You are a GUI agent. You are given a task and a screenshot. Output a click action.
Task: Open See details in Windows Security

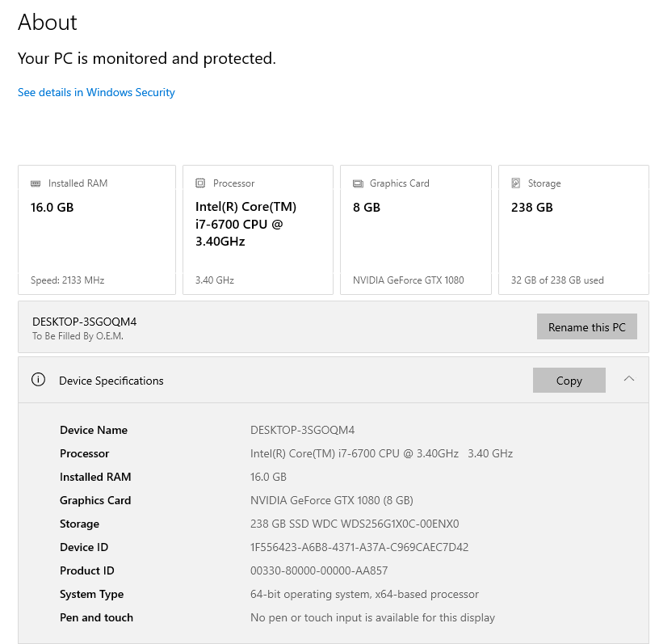pyautogui.click(x=96, y=92)
